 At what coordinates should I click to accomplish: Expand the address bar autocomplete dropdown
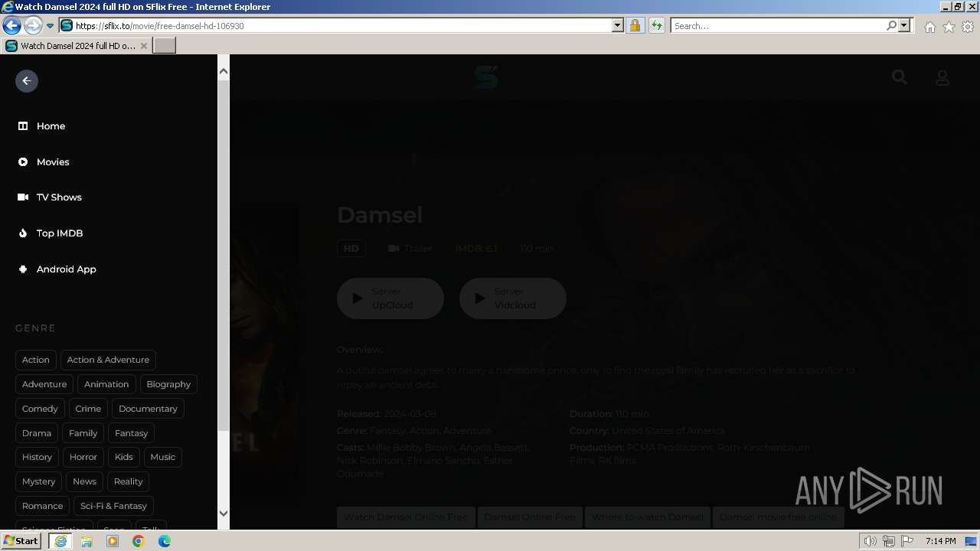(618, 26)
